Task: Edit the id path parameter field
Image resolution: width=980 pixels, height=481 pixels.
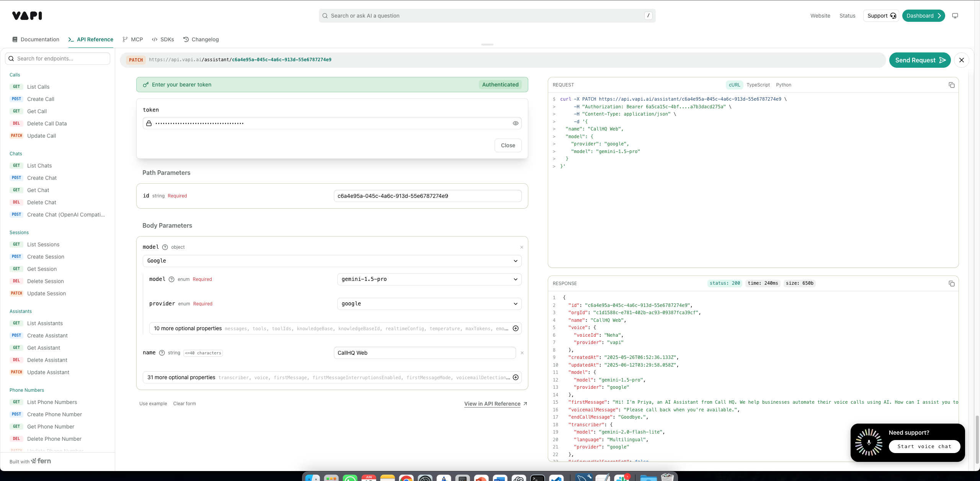Action: pos(428,196)
